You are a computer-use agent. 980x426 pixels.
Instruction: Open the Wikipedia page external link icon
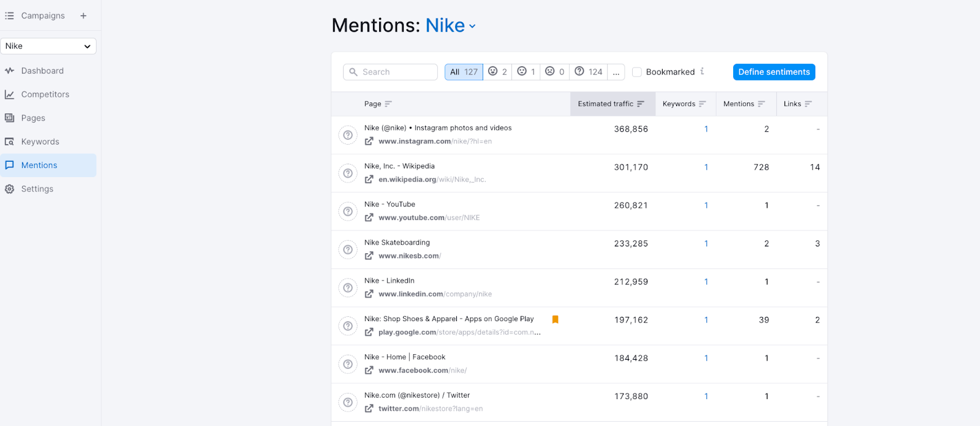(x=369, y=180)
